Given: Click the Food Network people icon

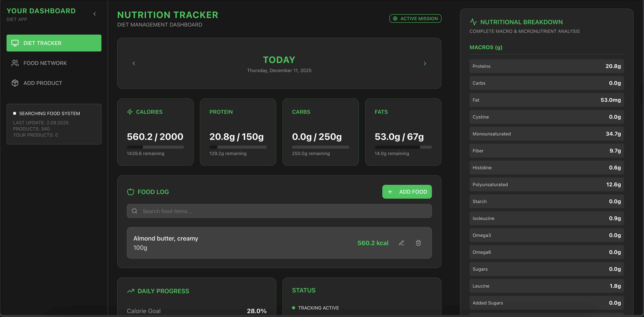Looking at the screenshot, I should (15, 63).
